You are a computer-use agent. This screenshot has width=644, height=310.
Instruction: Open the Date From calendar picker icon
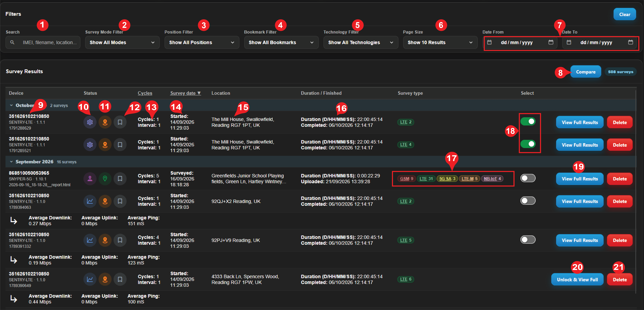(551, 42)
